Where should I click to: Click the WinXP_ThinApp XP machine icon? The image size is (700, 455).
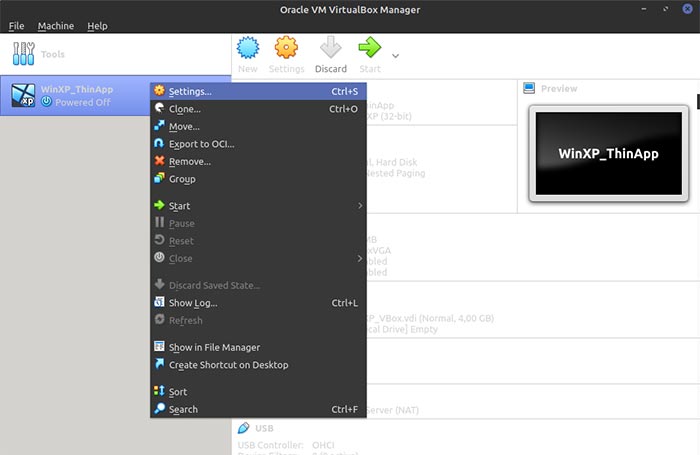(23, 96)
